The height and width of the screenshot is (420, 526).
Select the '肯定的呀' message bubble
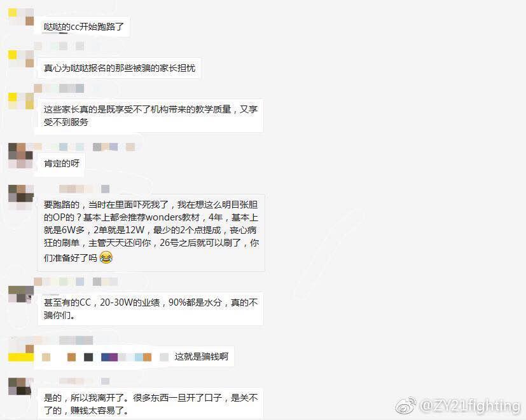60,164
